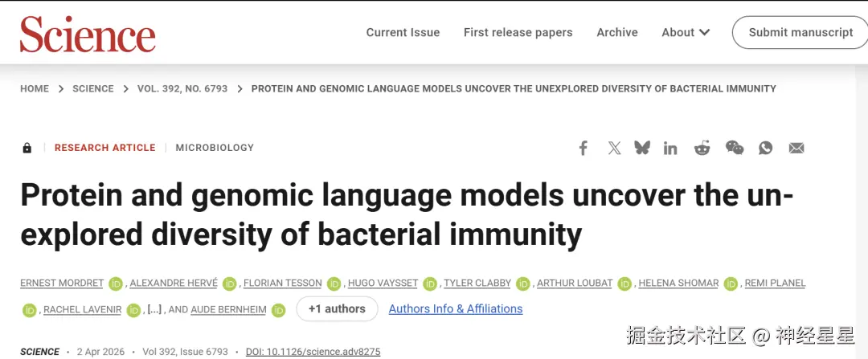Share article by email envelope icon

click(x=796, y=148)
